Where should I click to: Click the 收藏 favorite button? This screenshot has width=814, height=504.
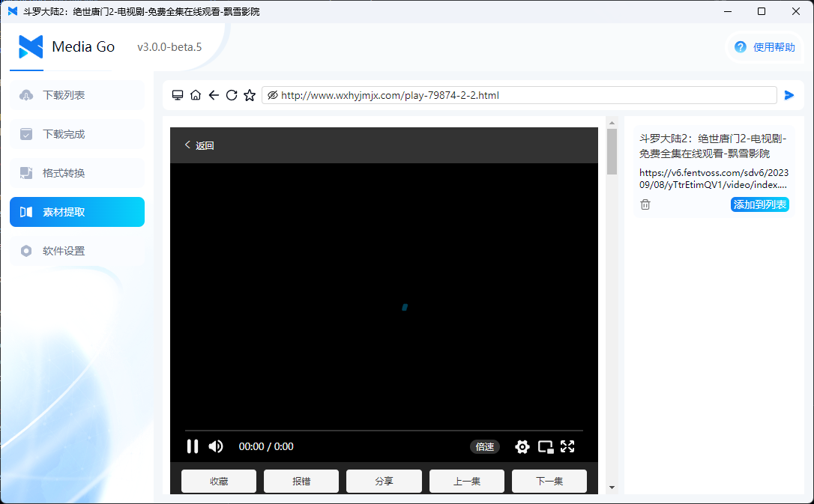pyautogui.click(x=219, y=482)
